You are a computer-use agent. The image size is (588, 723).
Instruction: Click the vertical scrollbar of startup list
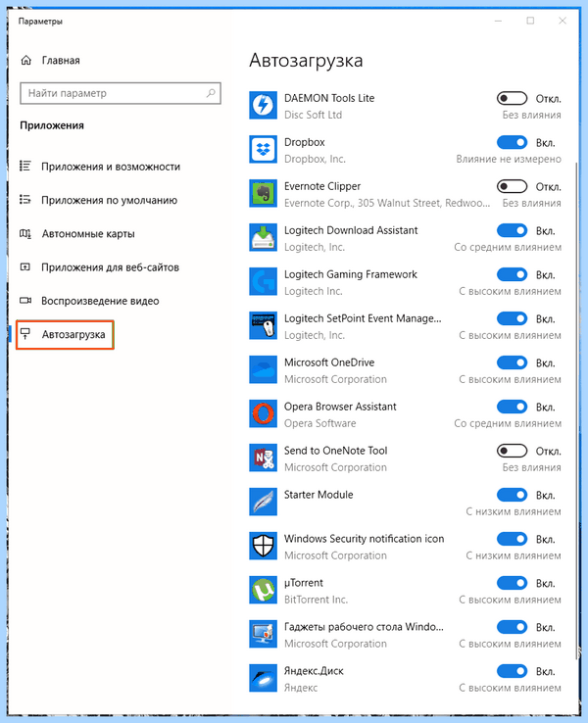(576, 410)
